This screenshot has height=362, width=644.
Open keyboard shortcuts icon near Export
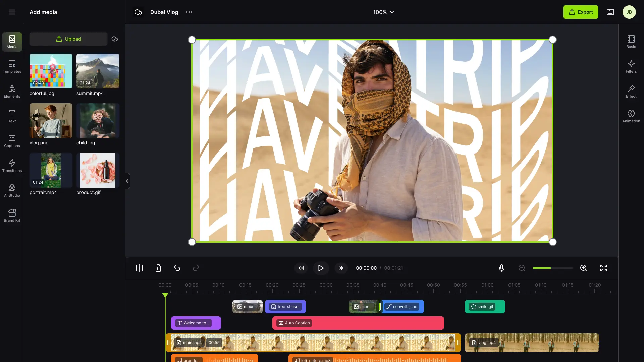point(610,12)
